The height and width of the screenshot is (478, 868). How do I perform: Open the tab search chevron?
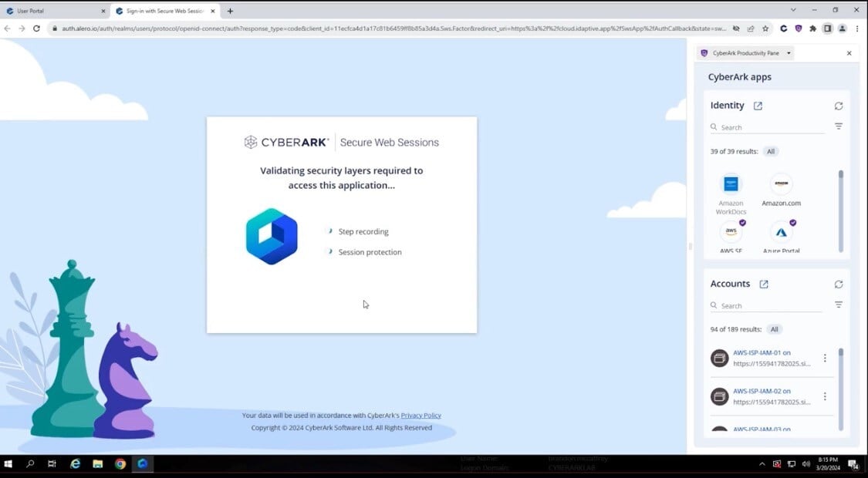coord(793,10)
